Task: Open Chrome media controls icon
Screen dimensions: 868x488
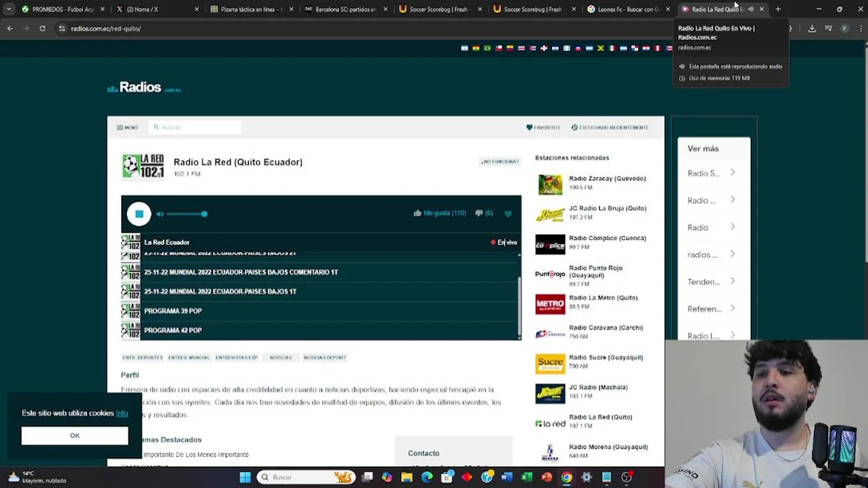Action: pyautogui.click(x=828, y=28)
